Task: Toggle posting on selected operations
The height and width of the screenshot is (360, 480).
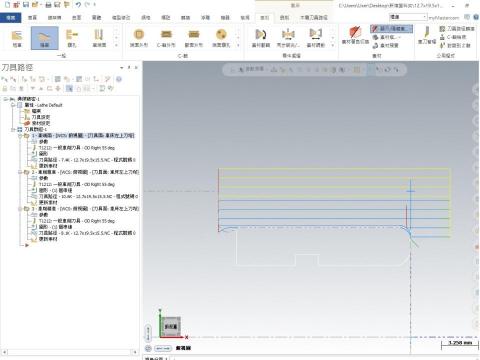Action: coord(21,88)
